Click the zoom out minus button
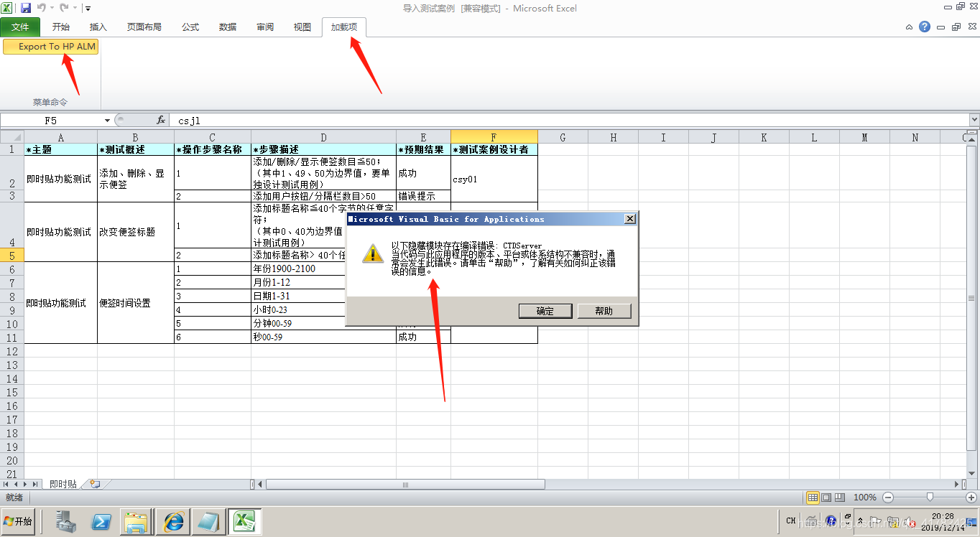Image resolution: width=980 pixels, height=537 pixels. point(888,498)
